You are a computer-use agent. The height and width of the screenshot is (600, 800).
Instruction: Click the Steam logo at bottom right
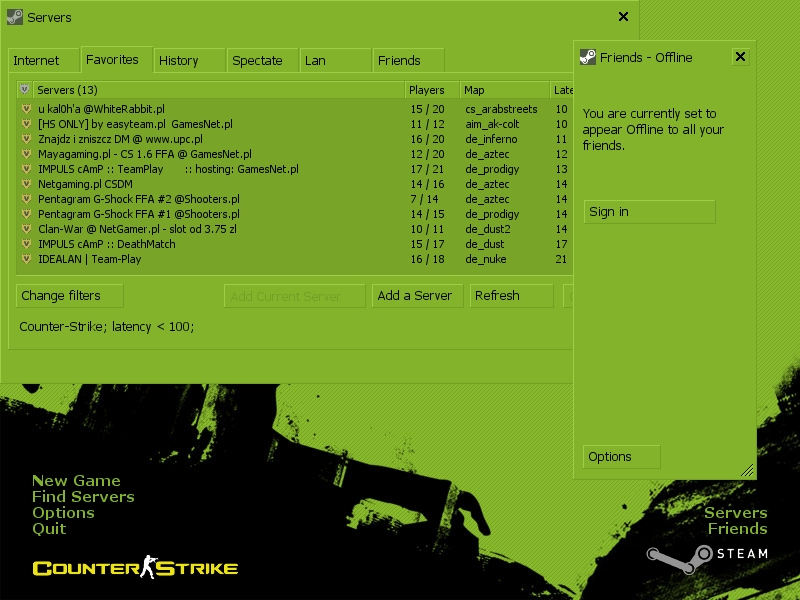(707, 558)
